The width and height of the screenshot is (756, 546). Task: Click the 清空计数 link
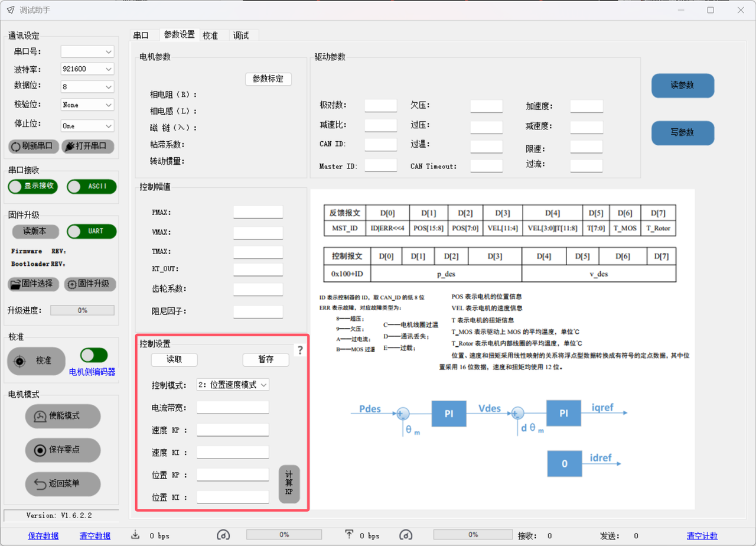tap(702, 536)
